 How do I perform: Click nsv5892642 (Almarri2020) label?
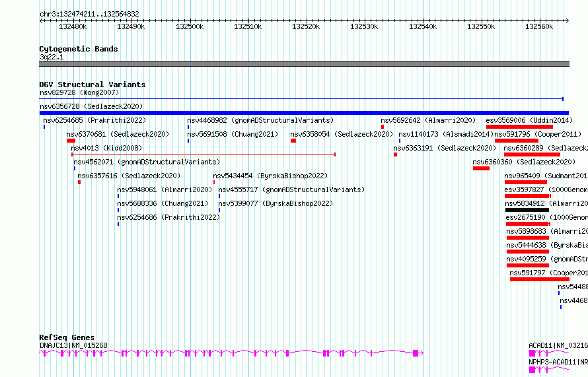pos(428,120)
